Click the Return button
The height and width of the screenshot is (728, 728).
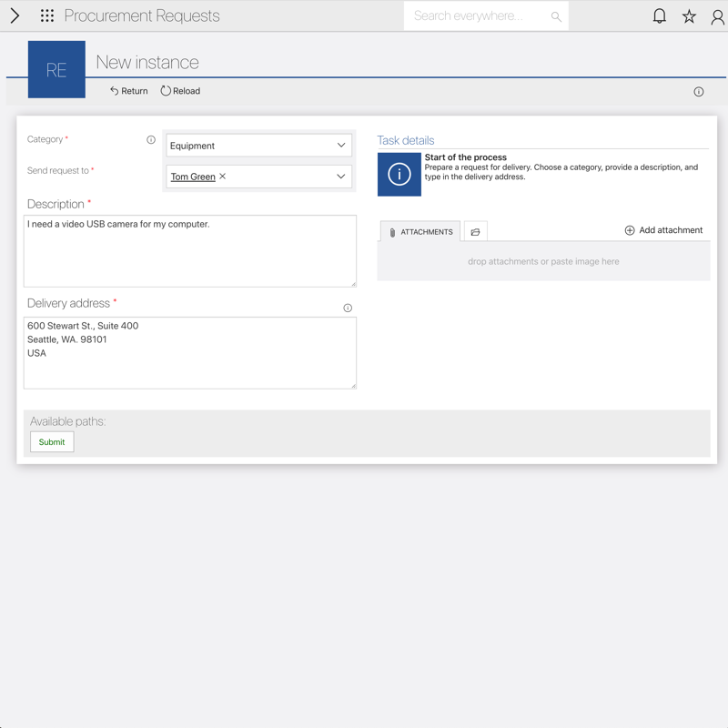point(128,91)
